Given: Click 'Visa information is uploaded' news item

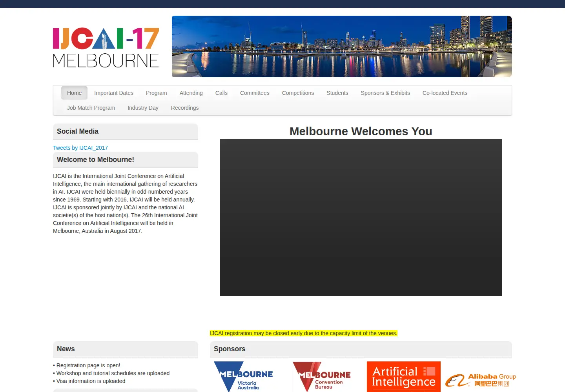Looking at the screenshot, I should point(89,381).
